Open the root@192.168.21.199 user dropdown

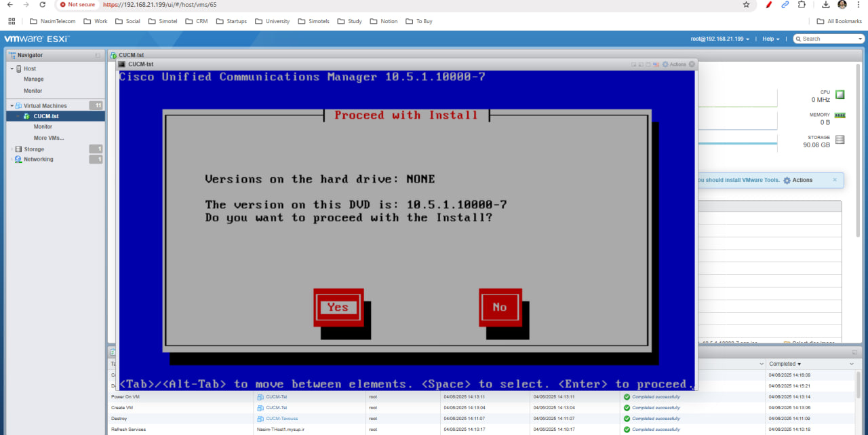[x=720, y=39]
